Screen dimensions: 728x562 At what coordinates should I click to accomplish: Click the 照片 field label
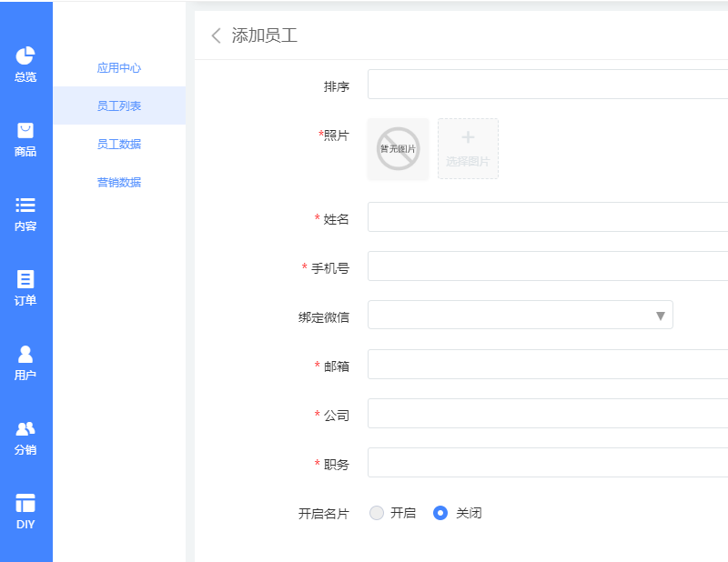[x=336, y=135]
